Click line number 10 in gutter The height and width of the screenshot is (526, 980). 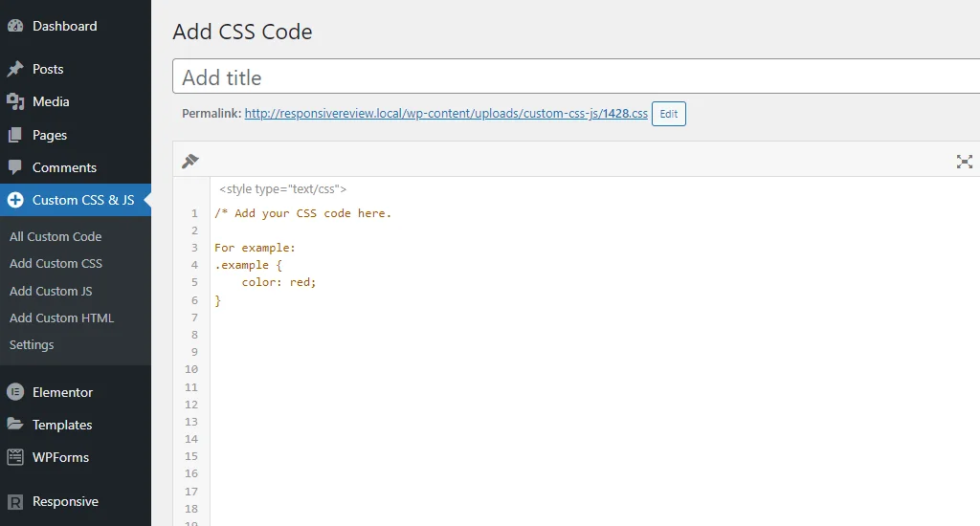[191, 369]
